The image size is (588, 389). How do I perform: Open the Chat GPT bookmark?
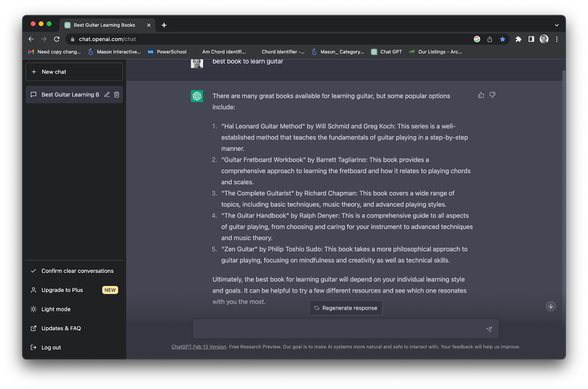[x=387, y=52]
